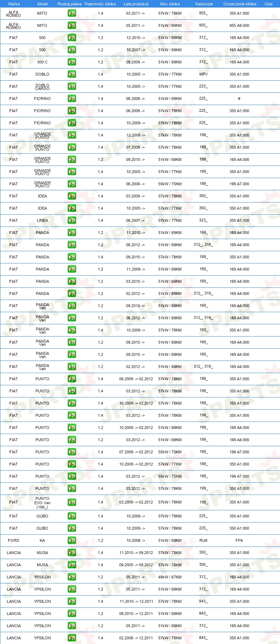Click fuel icon in Grande Punto 06.2006 row
The height and width of the screenshot is (644, 280).
(72, 184)
